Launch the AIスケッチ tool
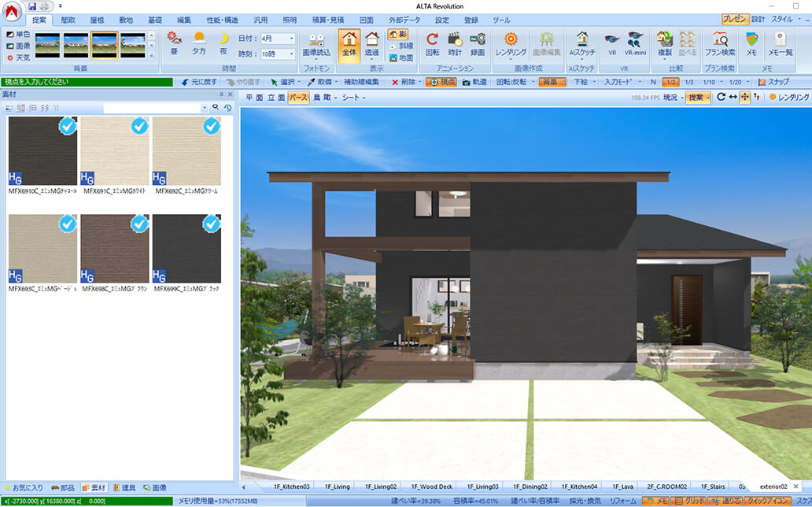812x507 pixels. pos(581,39)
